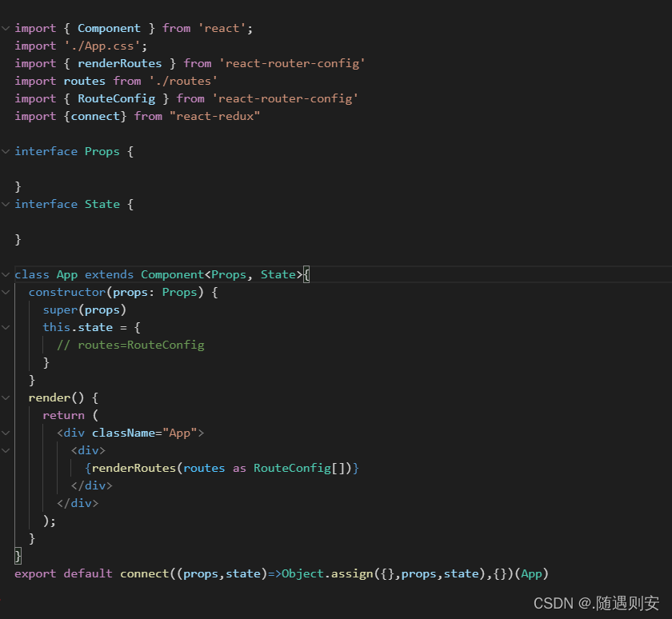Click '(App)' at end of export line
672x619 pixels.
(531, 573)
